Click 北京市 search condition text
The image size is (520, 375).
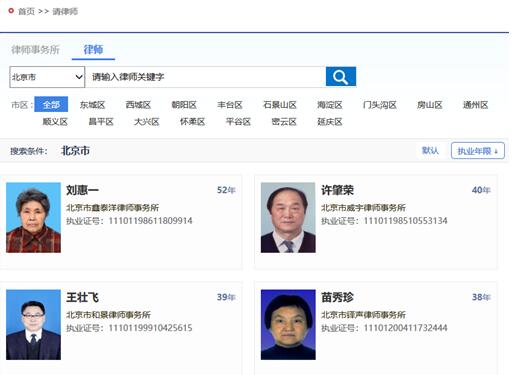[x=75, y=151]
